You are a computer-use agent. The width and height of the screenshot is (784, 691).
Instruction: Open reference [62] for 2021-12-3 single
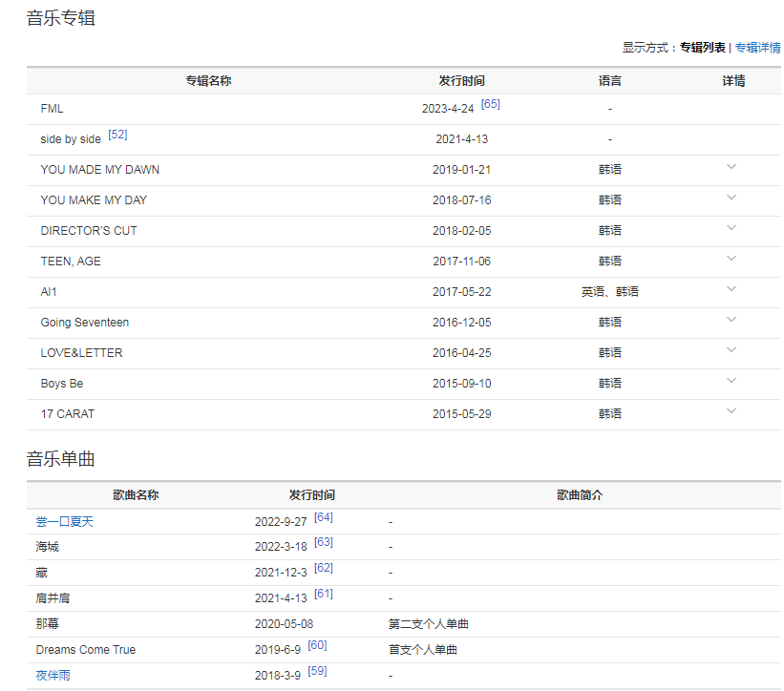click(x=324, y=568)
